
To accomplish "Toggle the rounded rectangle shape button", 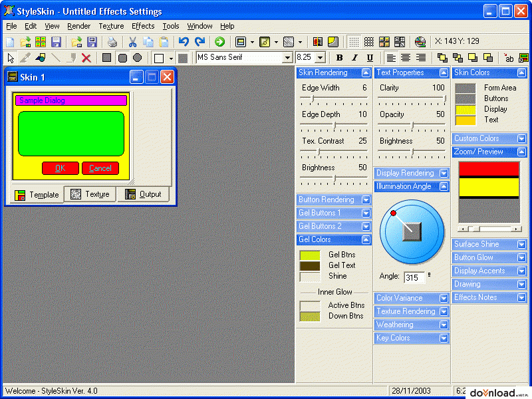I will (x=122, y=58).
